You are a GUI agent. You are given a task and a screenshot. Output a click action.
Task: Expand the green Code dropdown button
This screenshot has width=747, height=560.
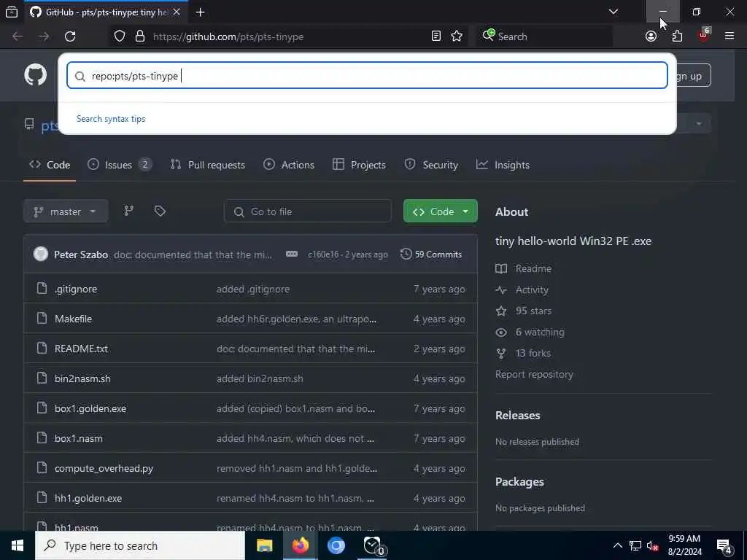pos(440,211)
